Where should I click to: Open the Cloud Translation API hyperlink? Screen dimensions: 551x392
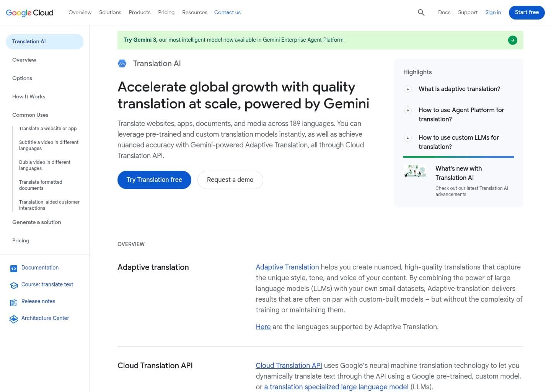click(289, 366)
